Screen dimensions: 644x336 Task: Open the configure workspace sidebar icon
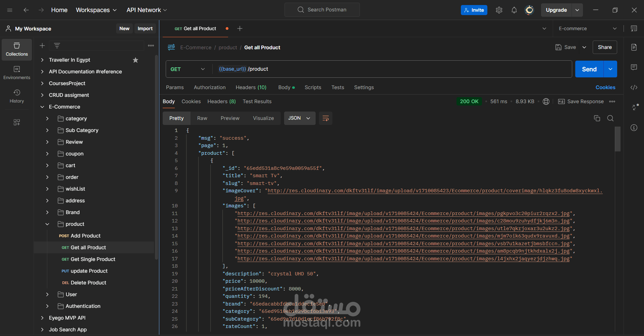coord(17,122)
